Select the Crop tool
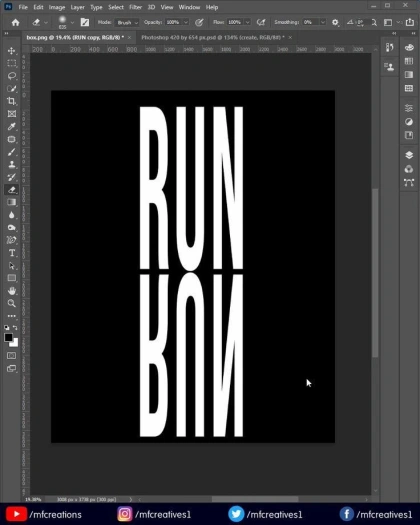The image size is (420, 525). tap(11, 101)
